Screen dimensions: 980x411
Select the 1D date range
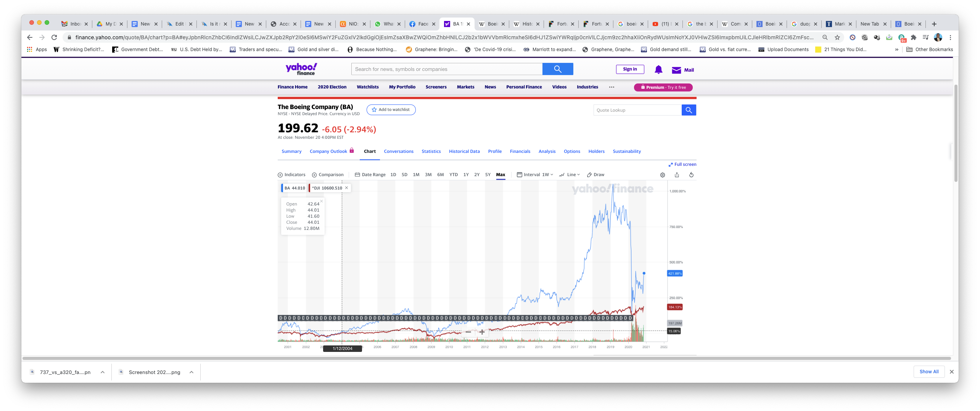coord(393,175)
